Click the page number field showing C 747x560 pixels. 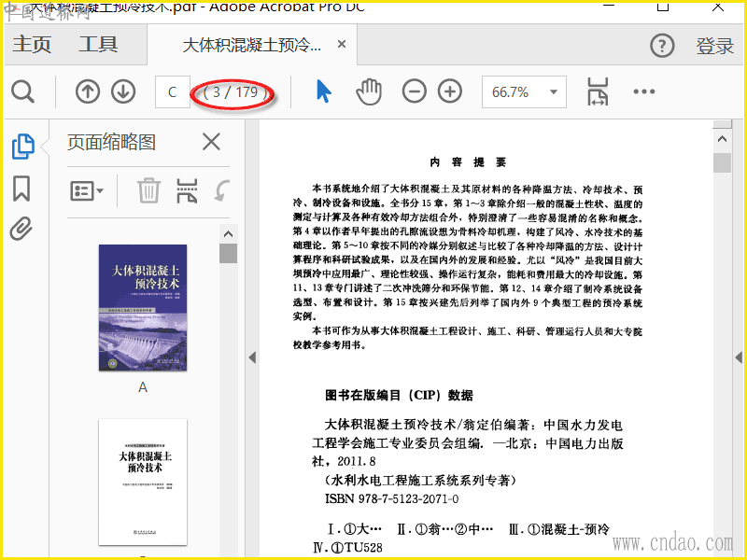pos(173,91)
